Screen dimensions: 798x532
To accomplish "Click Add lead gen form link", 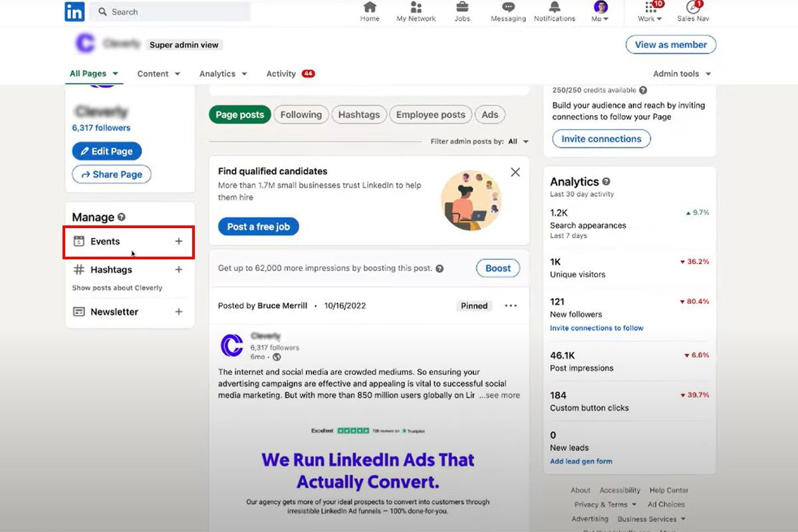I will (x=581, y=461).
